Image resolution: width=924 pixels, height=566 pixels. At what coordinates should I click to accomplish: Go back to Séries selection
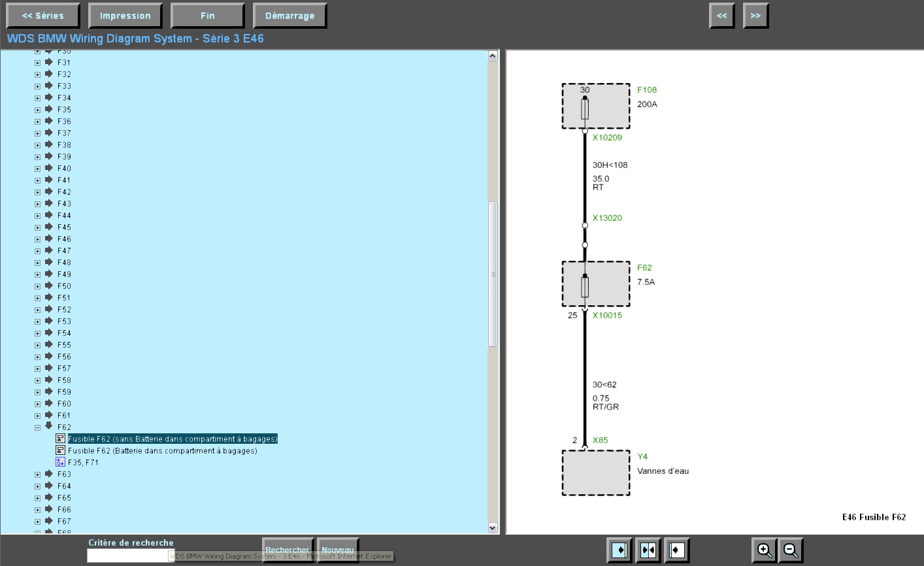click(43, 16)
